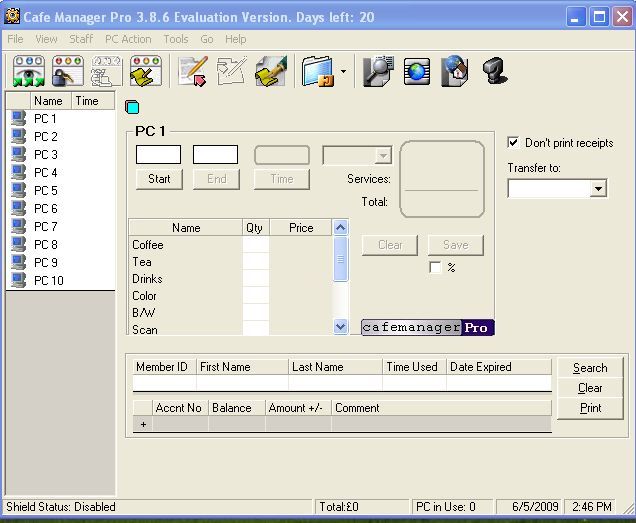Screen dimensions: 636x523
Task: Select PC 2 computer icon in list
Action: pos(18,136)
